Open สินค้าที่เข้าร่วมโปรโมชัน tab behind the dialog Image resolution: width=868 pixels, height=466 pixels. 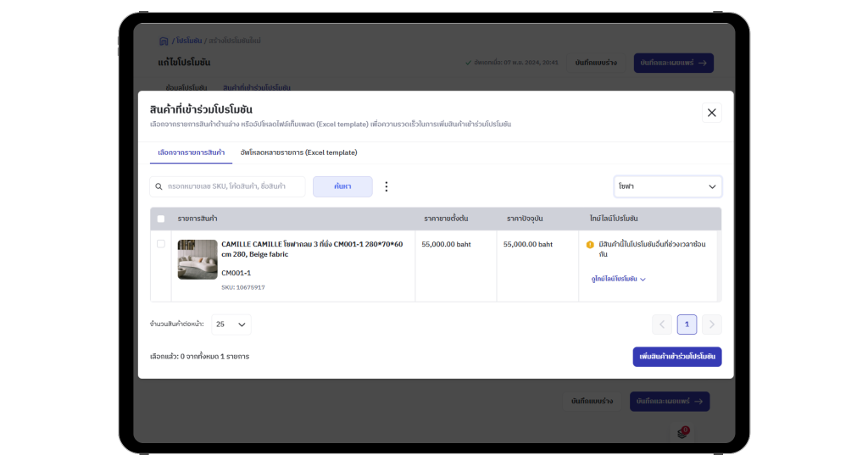pyautogui.click(x=256, y=87)
